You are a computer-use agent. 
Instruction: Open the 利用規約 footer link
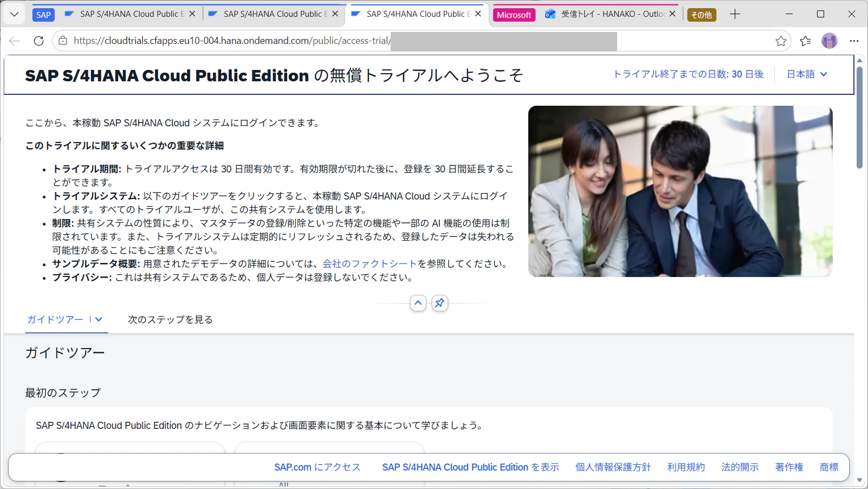pyautogui.click(x=686, y=467)
